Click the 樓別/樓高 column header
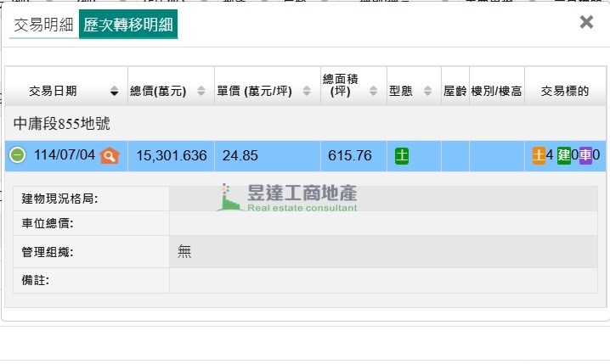 pos(496,91)
